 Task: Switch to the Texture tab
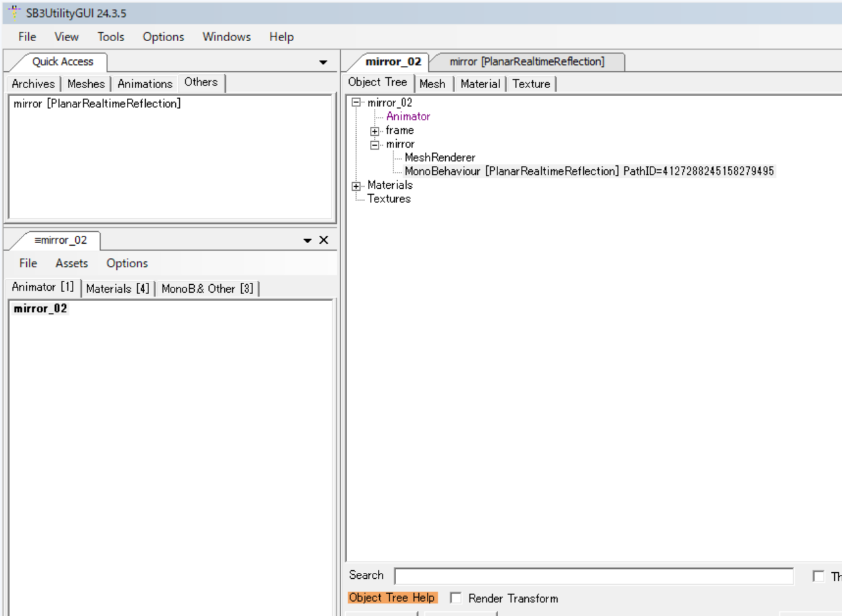[x=531, y=84]
